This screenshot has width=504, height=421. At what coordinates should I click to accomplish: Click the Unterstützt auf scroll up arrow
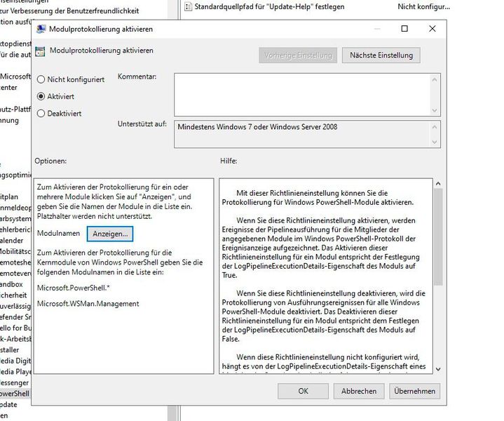[435, 127]
